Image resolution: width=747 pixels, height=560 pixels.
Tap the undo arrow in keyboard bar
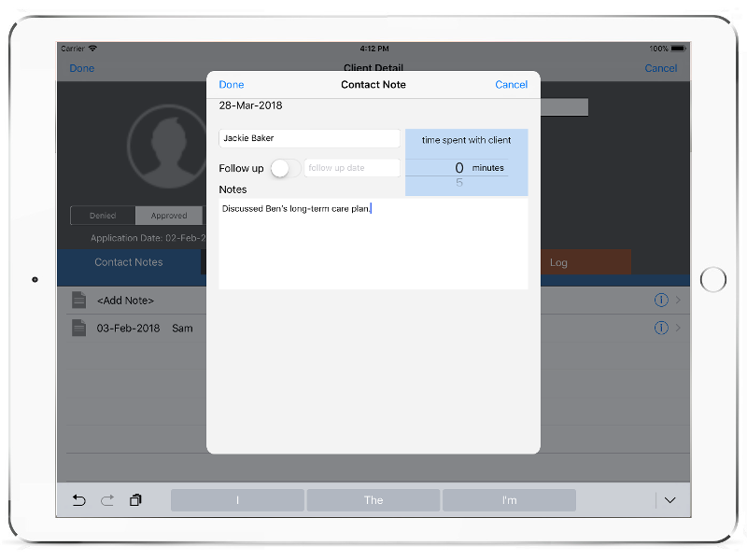click(x=79, y=500)
